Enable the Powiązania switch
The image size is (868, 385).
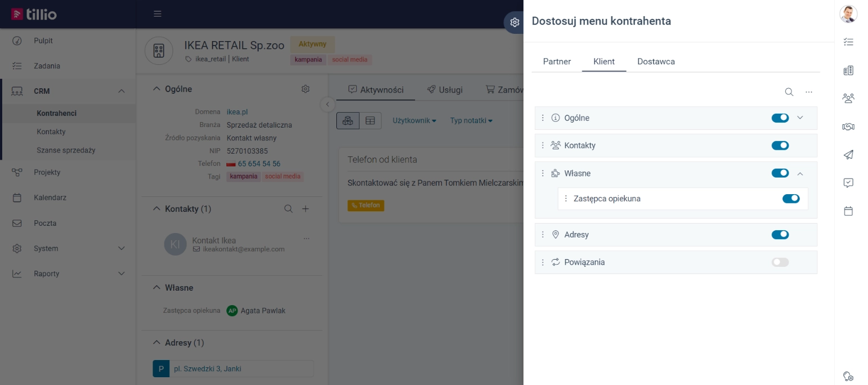(x=780, y=262)
